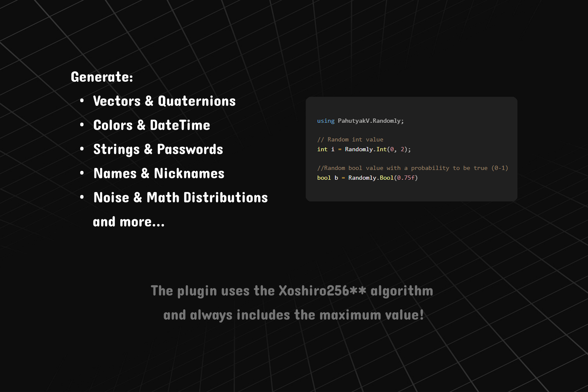Click the 'Vectors & Quaternions' bullet item
The image size is (588, 392).
(x=164, y=101)
